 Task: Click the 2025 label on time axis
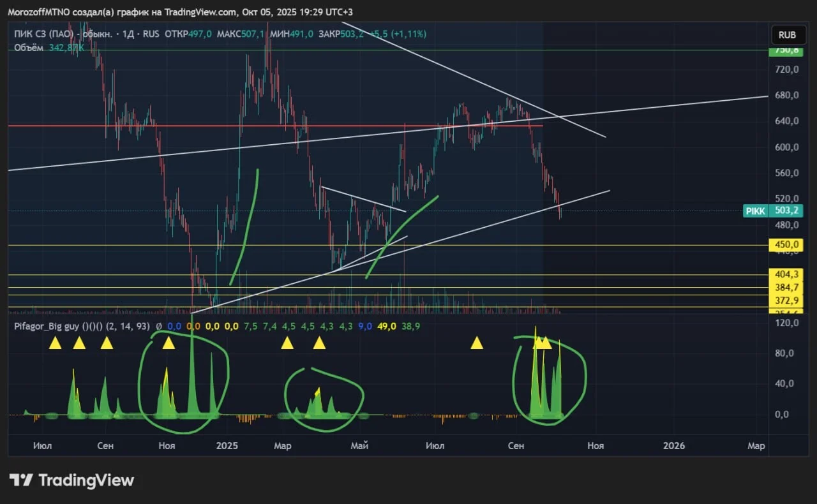click(227, 445)
